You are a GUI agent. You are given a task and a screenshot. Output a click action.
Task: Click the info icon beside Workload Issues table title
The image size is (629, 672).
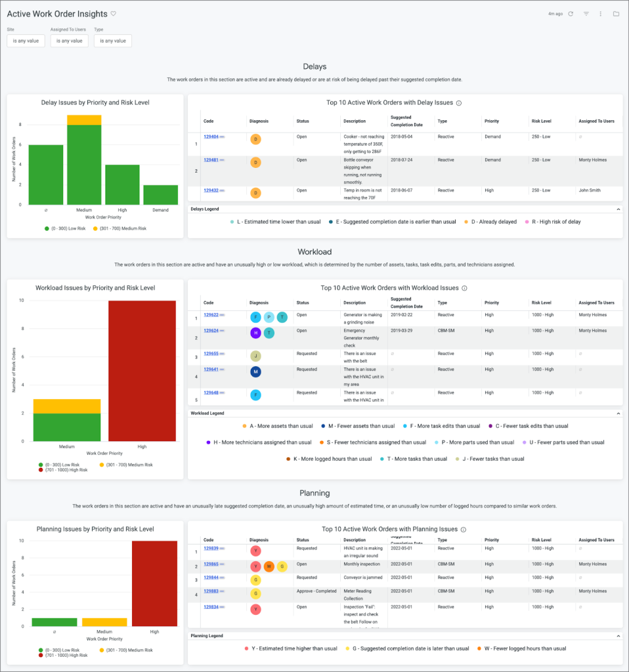[x=464, y=287]
